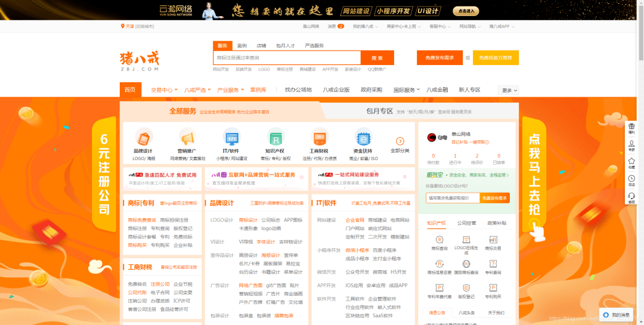Click the 6元注册公司 side banner
The width and height of the screenshot is (644, 325).
(x=104, y=175)
